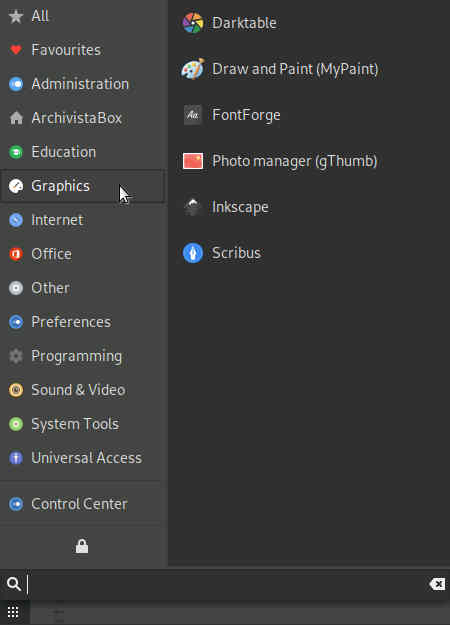Click the search magnifier icon
Viewport: 450px width, 625px height.
pyautogui.click(x=14, y=584)
